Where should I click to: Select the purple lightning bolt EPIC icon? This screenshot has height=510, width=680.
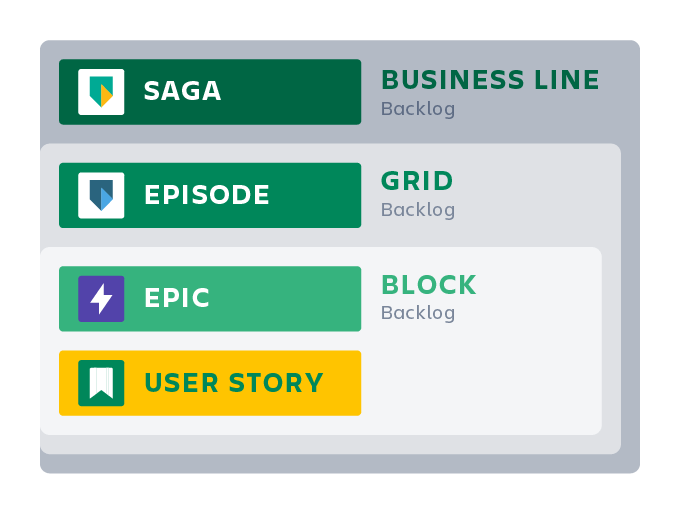101,298
